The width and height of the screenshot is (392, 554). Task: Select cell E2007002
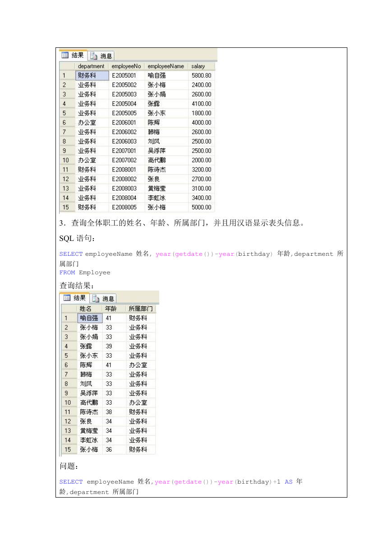pos(127,160)
